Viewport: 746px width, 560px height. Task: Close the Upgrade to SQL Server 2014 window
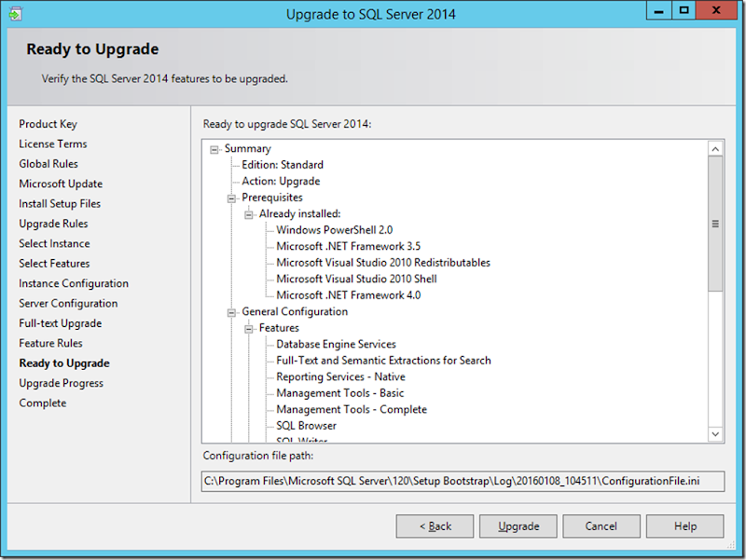(x=716, y=11)
